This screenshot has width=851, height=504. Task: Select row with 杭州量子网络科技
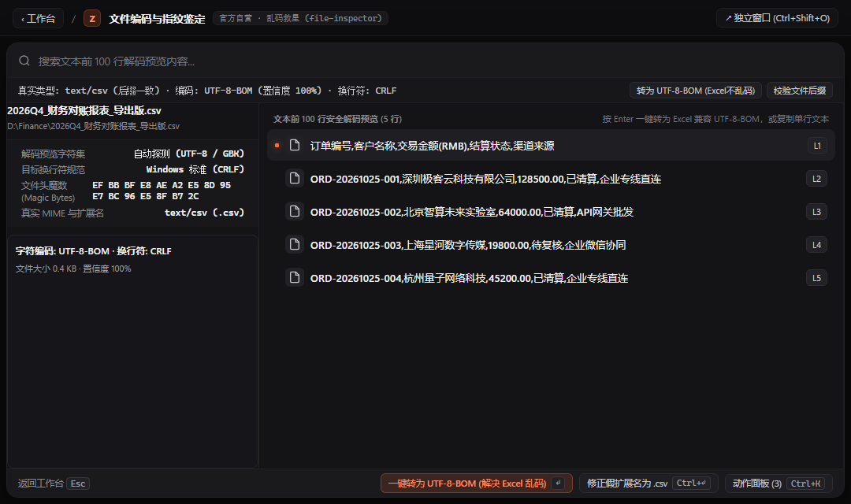pos(551,278)
